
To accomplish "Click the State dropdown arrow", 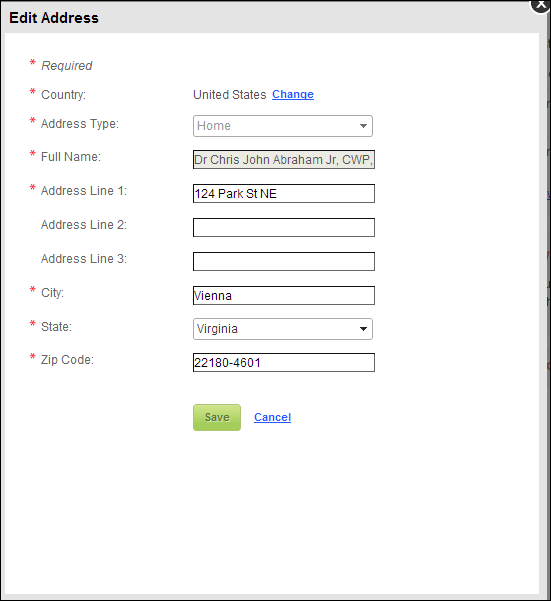I will pyautogui.click(x=363, y=329).
